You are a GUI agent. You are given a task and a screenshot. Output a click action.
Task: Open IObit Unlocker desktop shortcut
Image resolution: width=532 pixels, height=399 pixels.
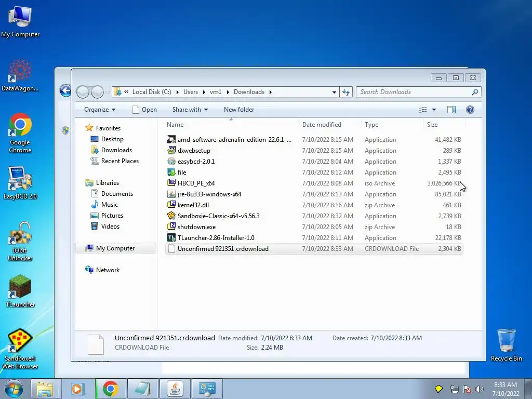coord(20,242)
